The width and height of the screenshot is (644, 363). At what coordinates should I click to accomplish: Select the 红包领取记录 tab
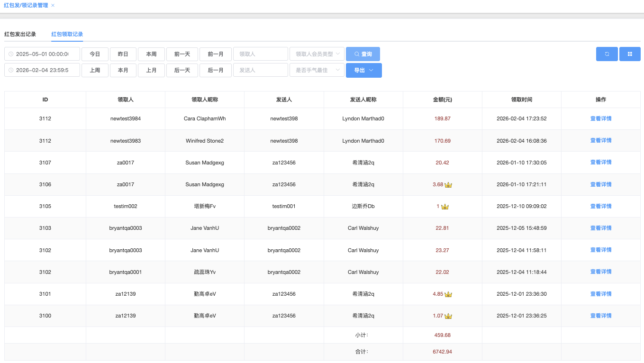pos(67,34)
